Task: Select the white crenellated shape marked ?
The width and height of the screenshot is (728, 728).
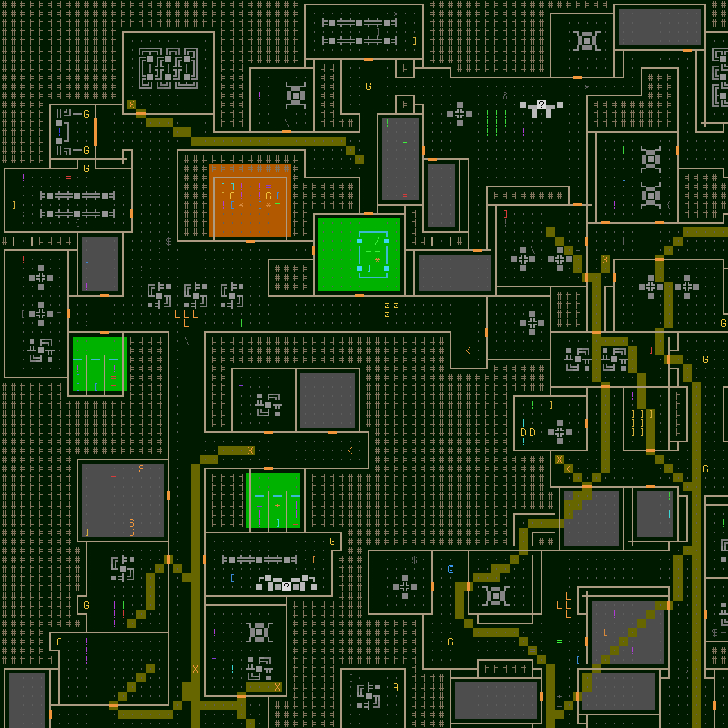Action: (x=287, y=583)
